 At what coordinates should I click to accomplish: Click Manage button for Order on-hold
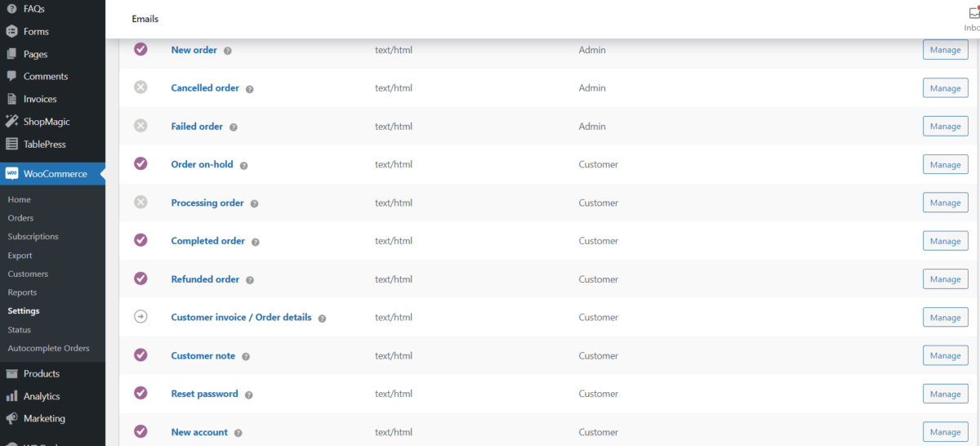pyautogui.click(x=945, y=165)
